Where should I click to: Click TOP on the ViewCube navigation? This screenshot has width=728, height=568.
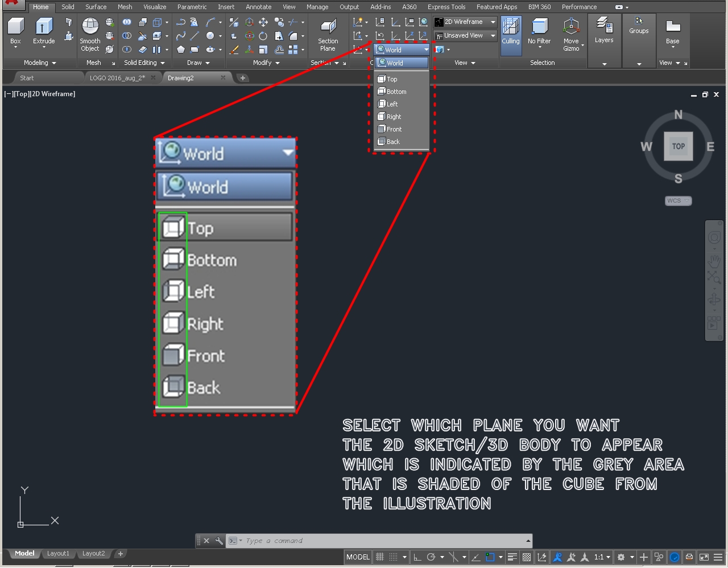[x=678, y=146]
